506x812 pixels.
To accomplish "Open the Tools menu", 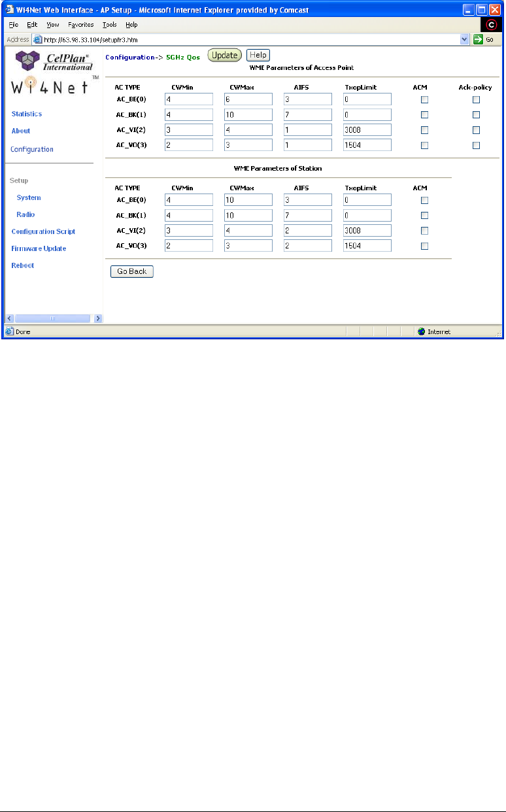I will 110,25.
